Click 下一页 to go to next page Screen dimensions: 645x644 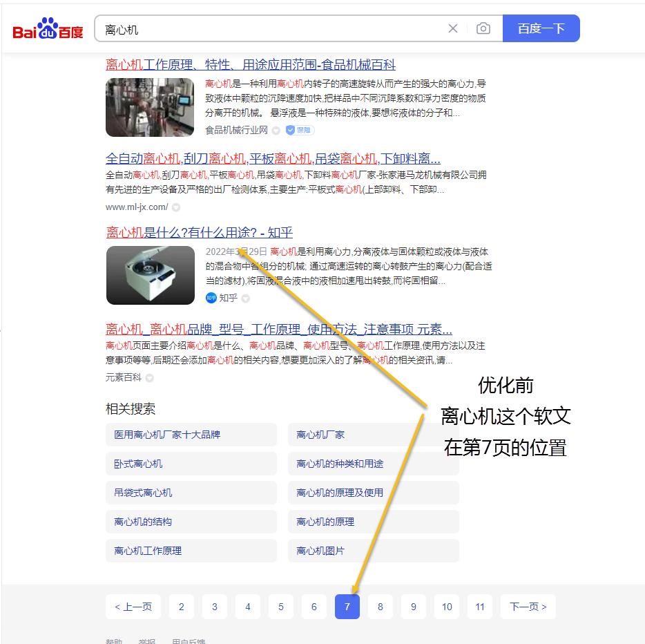(x=528, y=606)
